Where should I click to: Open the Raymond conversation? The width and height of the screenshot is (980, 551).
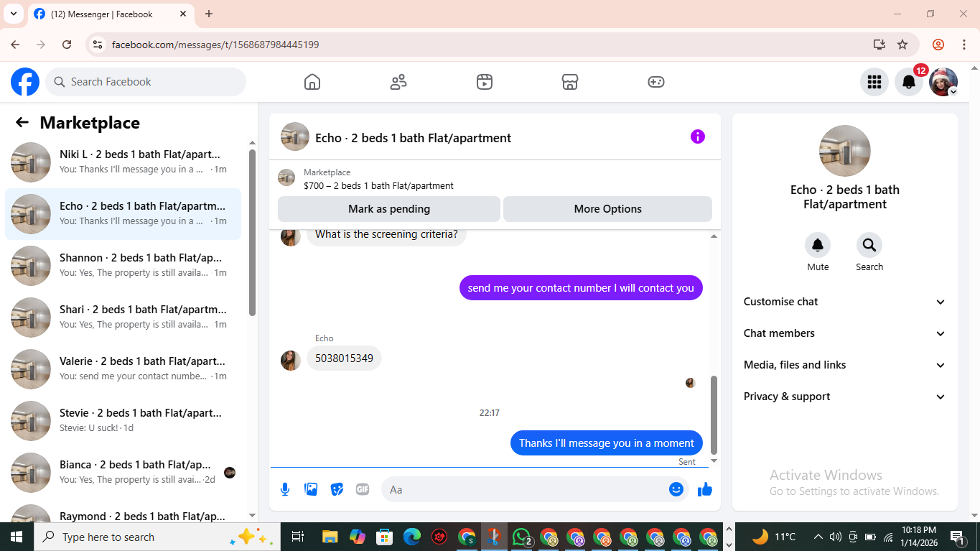tap(123, 511)
